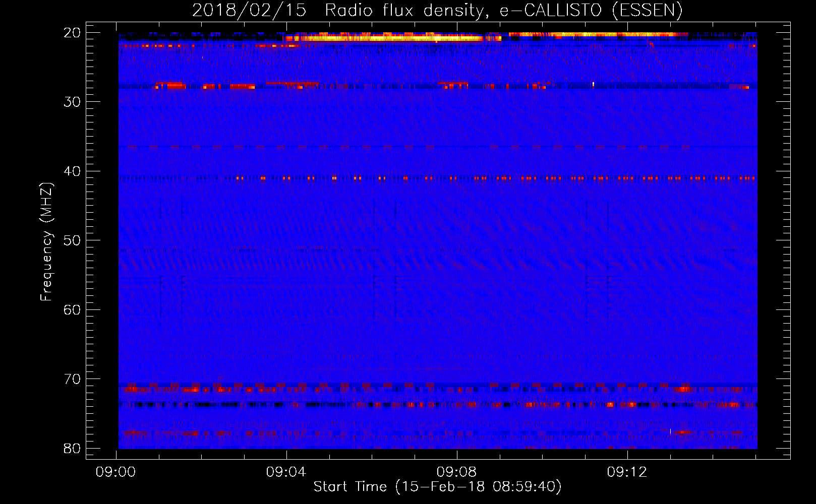Screen dimensions: 816x504
Task: Click the 09:00 time tick label
Action: click(116, 472)
